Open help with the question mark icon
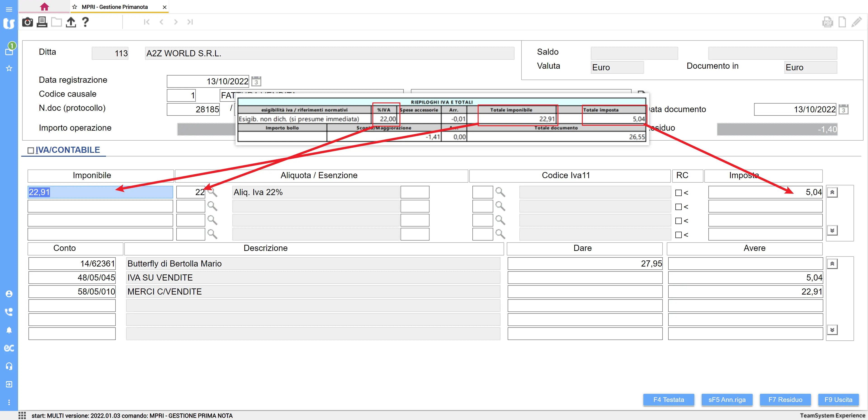The image size is (868, 420). click(x=85, y=22)
